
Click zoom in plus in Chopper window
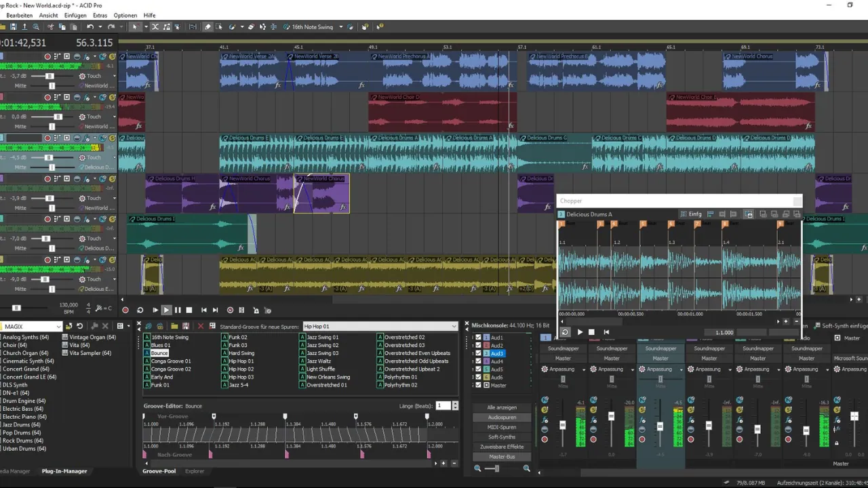click(787, 321)
